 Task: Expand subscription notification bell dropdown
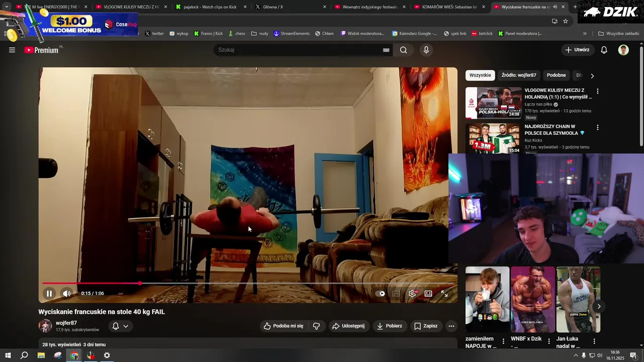click(120, 326)
